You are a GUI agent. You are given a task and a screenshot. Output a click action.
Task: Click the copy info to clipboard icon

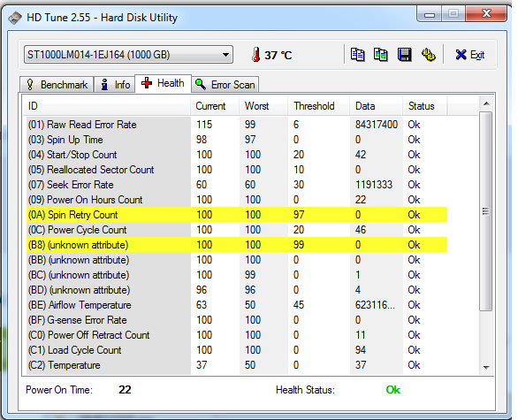click(357, 55)
